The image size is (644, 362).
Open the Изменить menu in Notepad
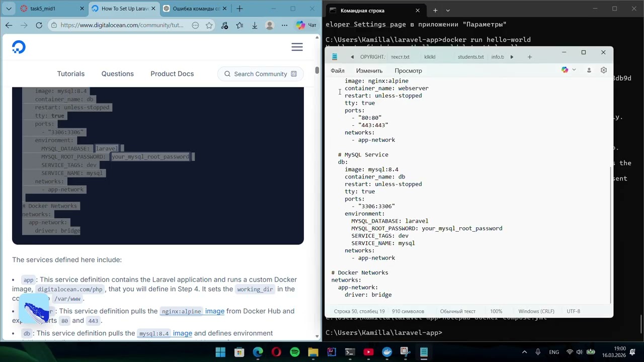369,71
